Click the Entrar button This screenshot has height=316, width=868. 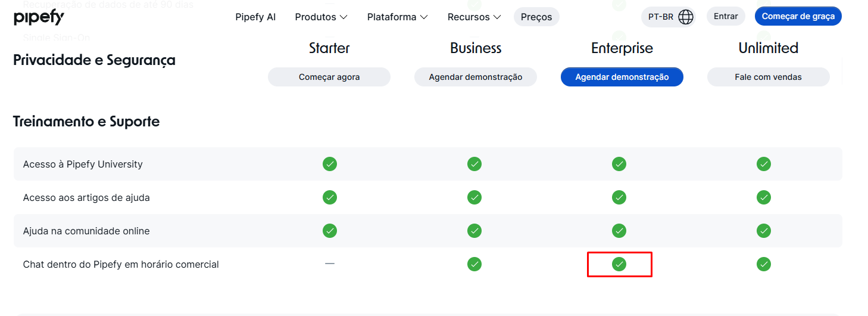pos(726,16)
